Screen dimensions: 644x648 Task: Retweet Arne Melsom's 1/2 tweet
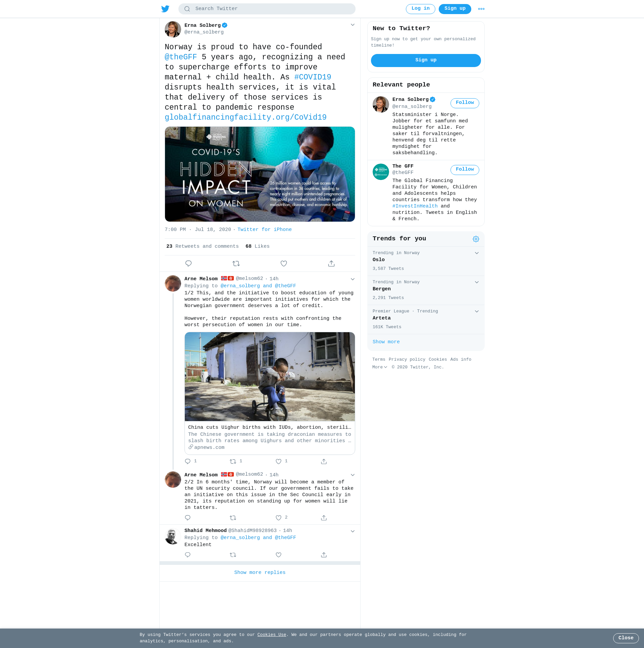[233, 462]
